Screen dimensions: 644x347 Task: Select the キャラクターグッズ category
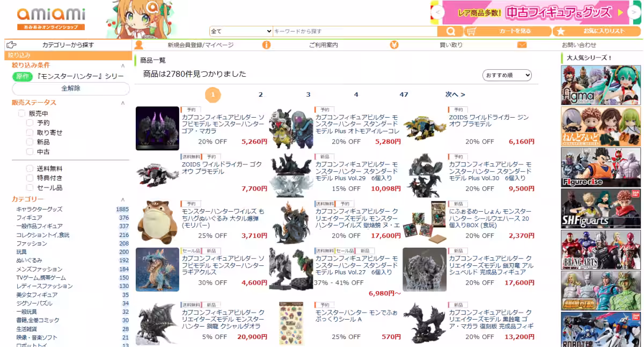tap(39, 209)
